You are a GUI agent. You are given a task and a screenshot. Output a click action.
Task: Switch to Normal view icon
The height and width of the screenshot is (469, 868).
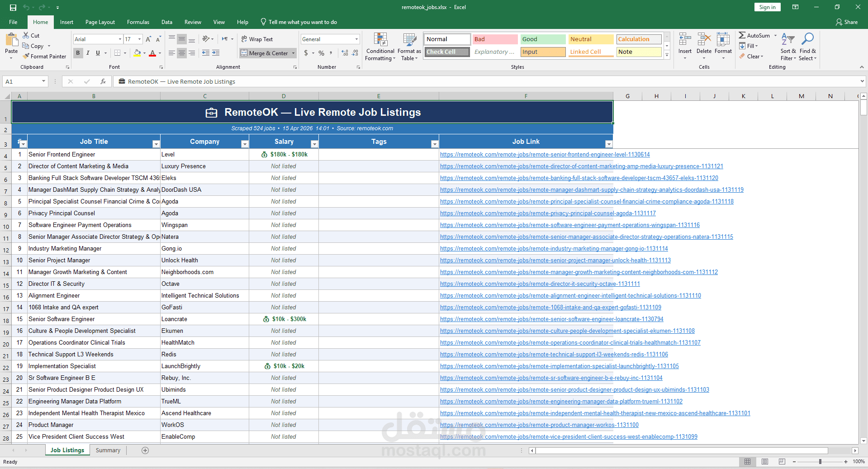(x=747, y=462)
